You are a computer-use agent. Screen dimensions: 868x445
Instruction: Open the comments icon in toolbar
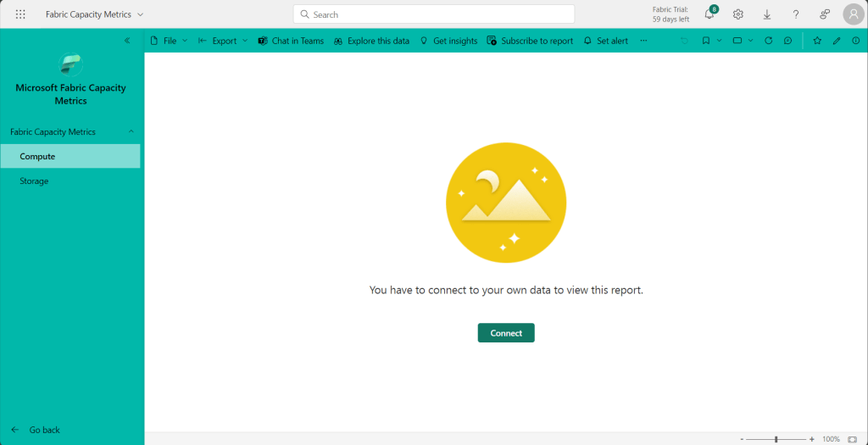coord(788,41)
